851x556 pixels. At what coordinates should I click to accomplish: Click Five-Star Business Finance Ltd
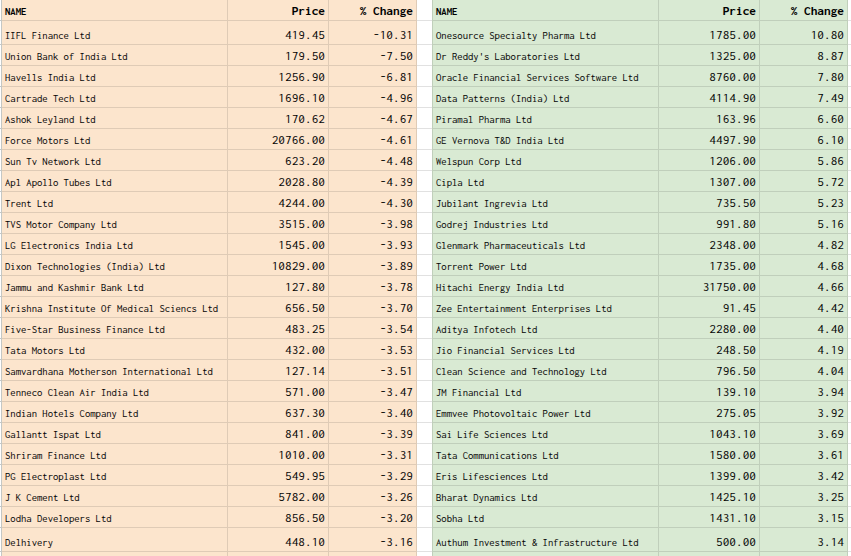(85, 330)
